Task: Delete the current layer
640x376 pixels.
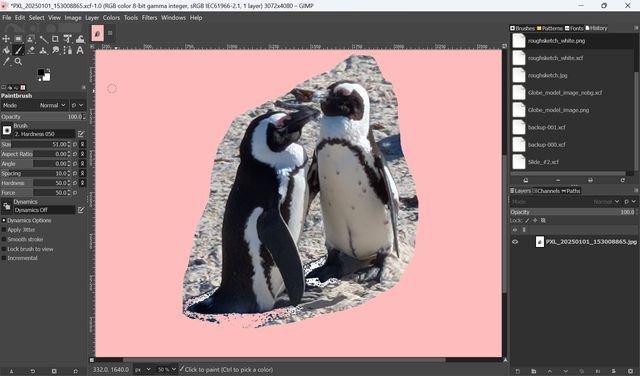Action: tap(630, 371)
